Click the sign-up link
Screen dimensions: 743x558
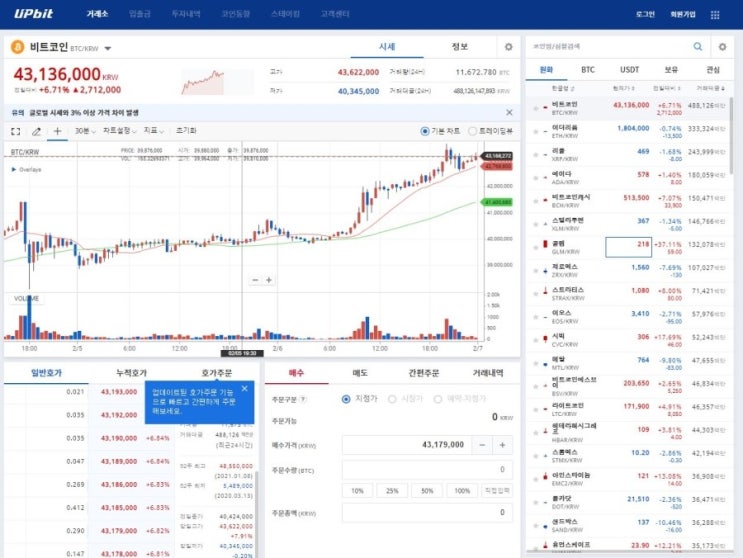[683, 14]
